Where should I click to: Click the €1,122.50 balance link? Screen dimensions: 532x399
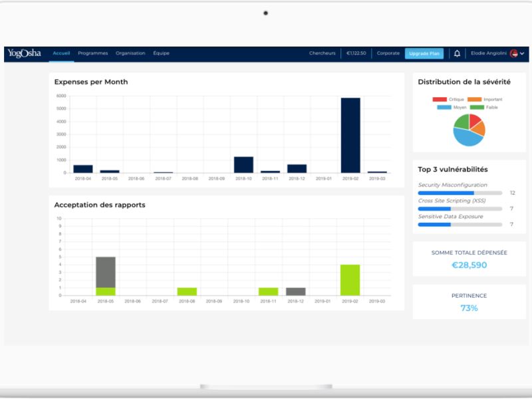tap(356, 53)
